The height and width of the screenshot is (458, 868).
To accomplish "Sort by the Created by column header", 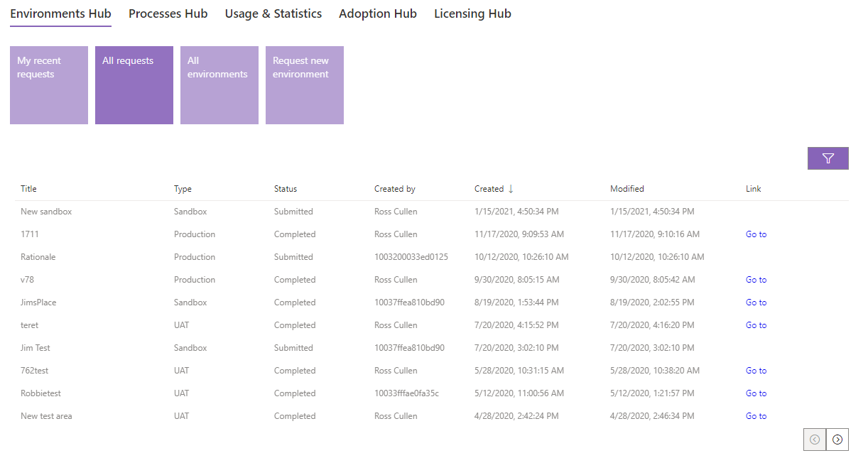I will click(395, 189).
